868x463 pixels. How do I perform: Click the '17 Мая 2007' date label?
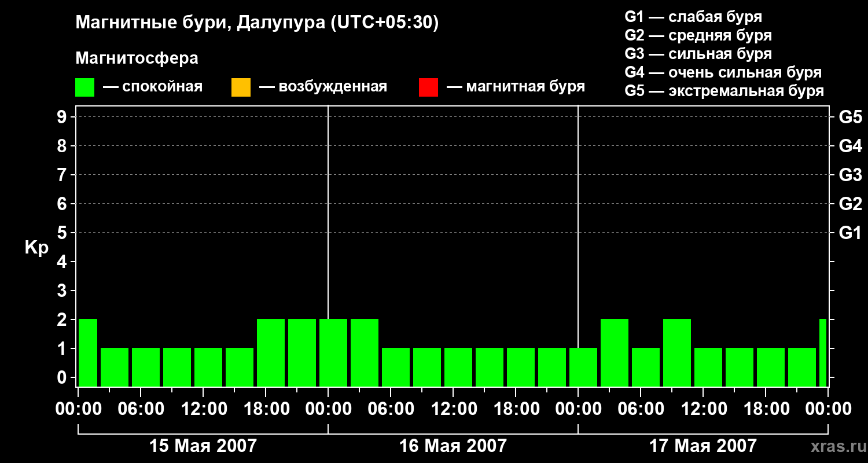tap(703, 446)
